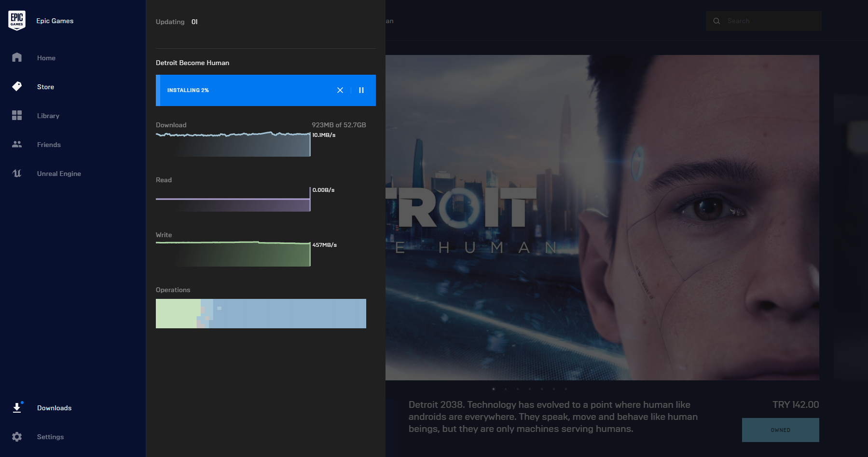
Task: Click the Detroit Become Human banner image
Action: pyautogui.click(x=602, y=217)
